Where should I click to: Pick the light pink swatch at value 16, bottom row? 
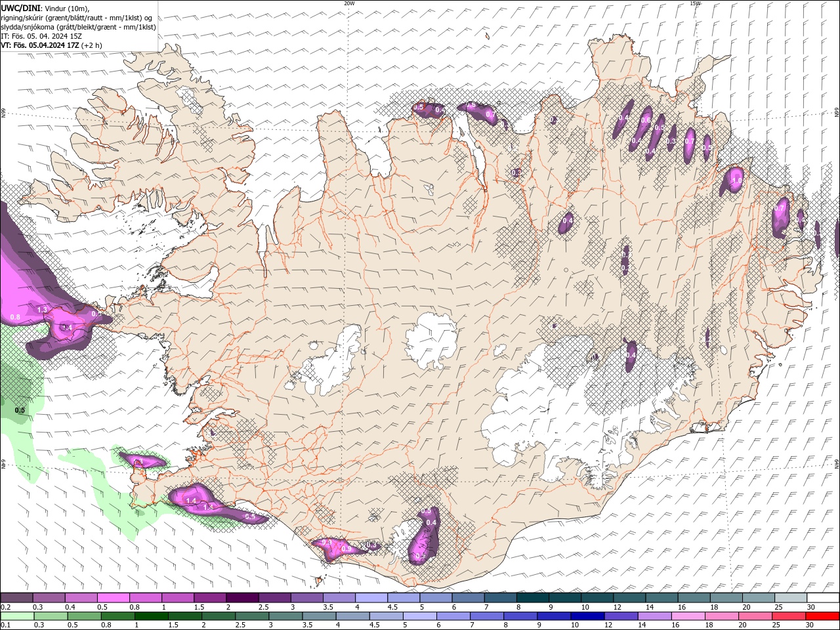point(688,616)
